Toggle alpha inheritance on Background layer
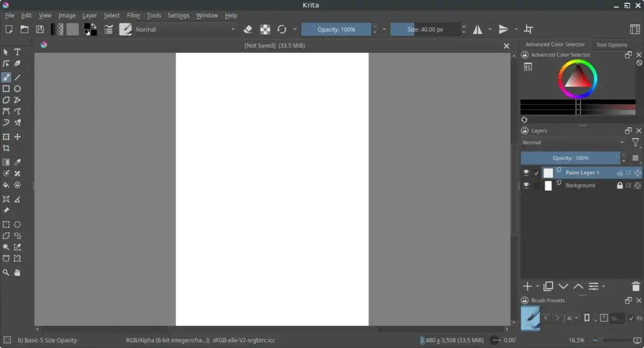 pos(628,185)
